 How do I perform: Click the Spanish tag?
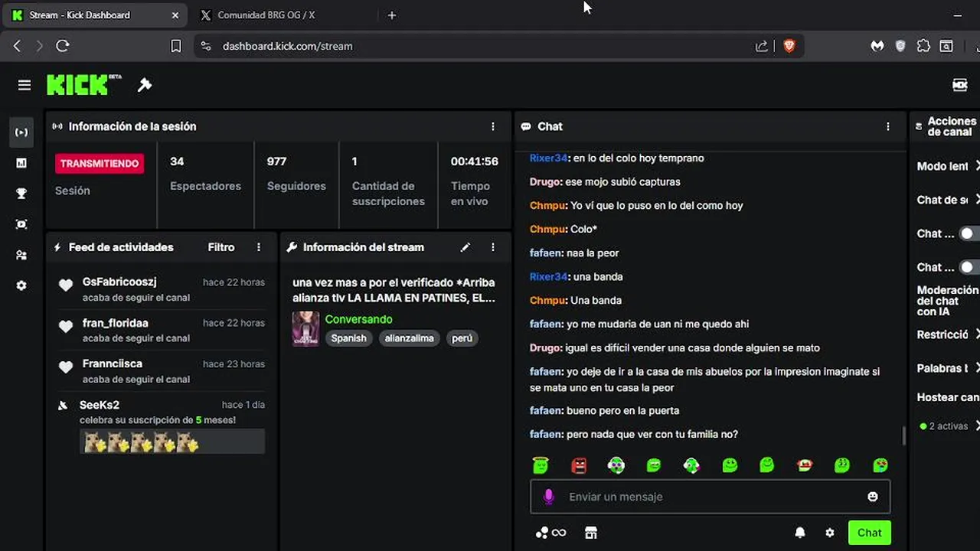[x=348, y=338]
